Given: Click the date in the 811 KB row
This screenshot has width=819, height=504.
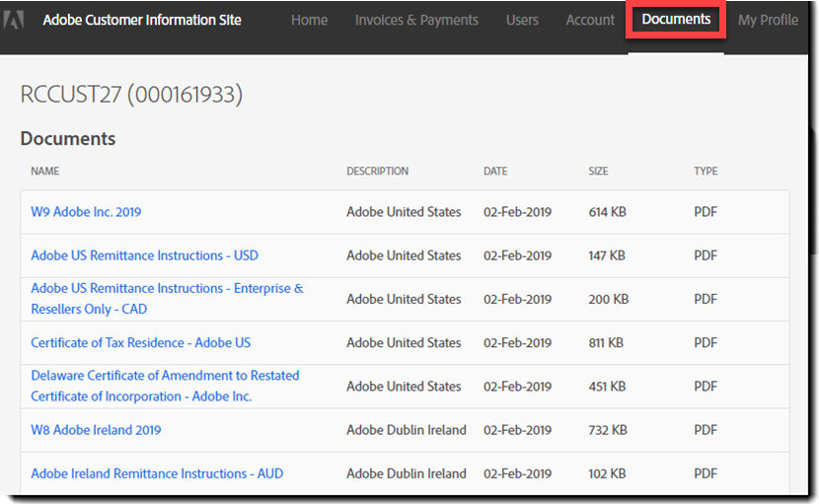Looking at the screenshot, I should click(518, 342).
